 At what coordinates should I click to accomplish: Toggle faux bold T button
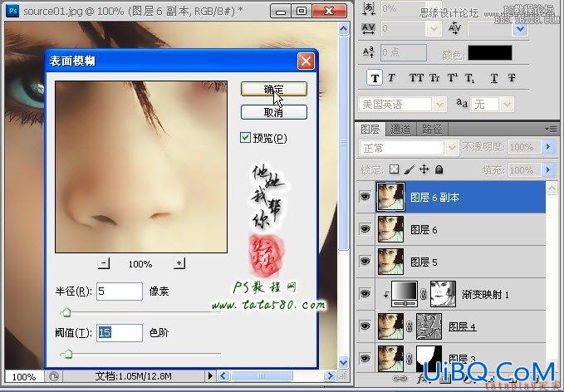click(x=375, y=78)
